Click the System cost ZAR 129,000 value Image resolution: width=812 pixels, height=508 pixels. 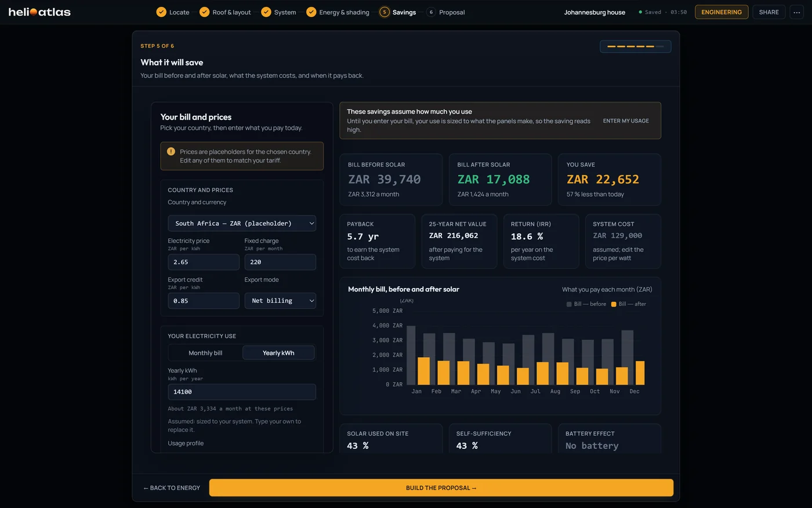(617, 236)
